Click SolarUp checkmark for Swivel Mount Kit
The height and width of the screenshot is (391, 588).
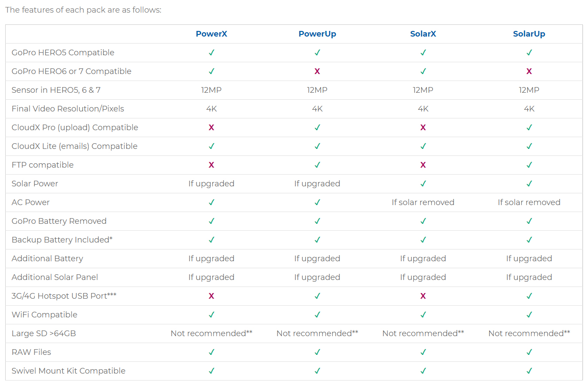(x=529, y=371)
